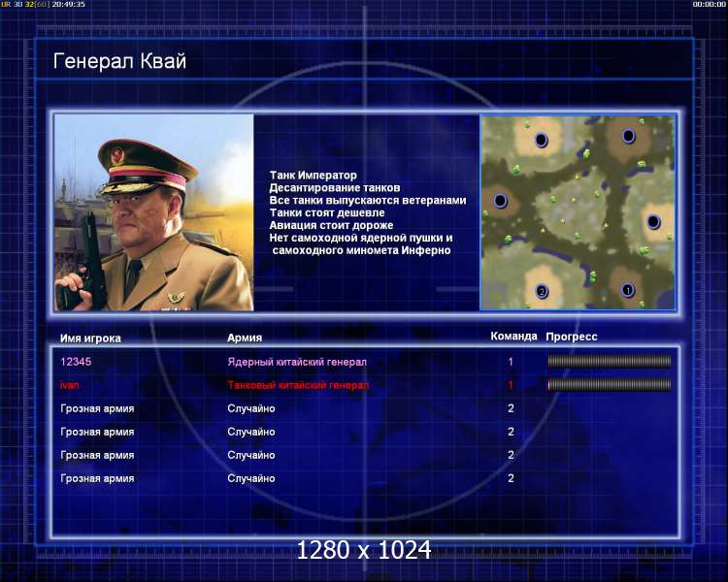Select player name '12345'
This screenshot has width=728, height=582.
[x=76, y=362]
